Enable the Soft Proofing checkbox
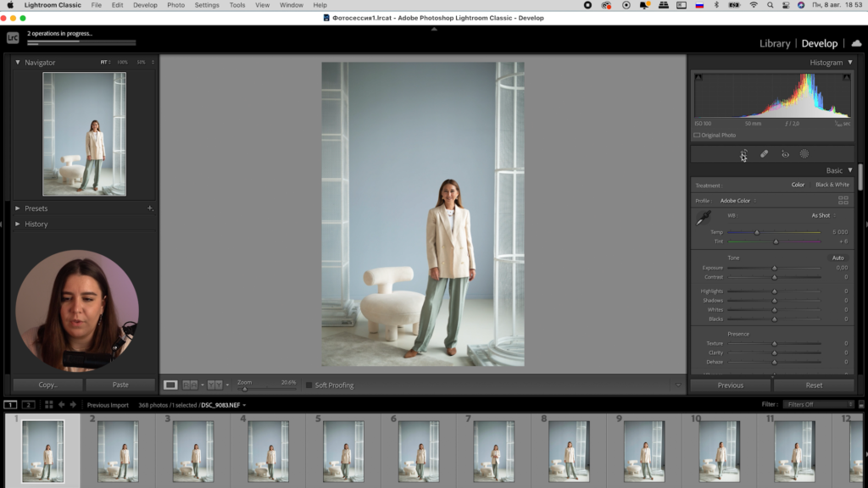This screenshot has height=488, width=868. (309, 385)
